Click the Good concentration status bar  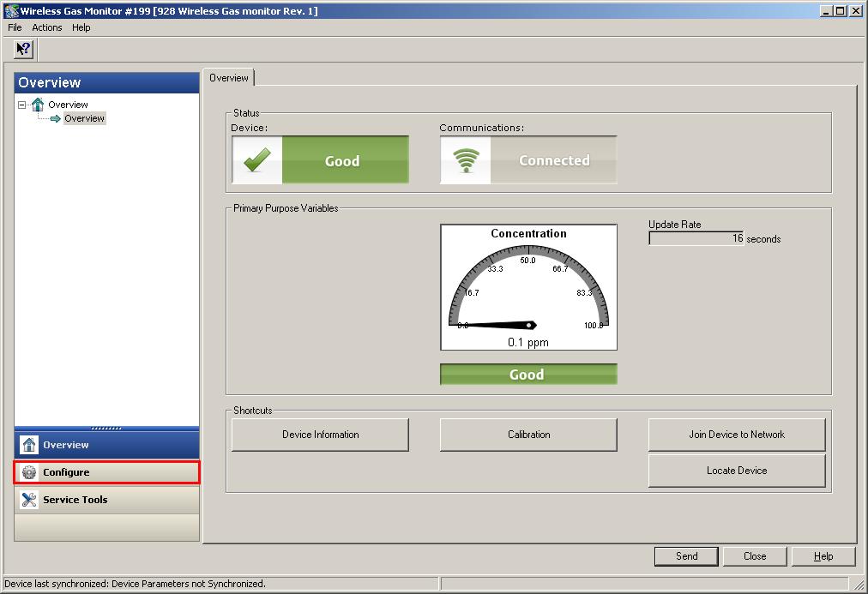pyautogui.click(x=528, y=375)
